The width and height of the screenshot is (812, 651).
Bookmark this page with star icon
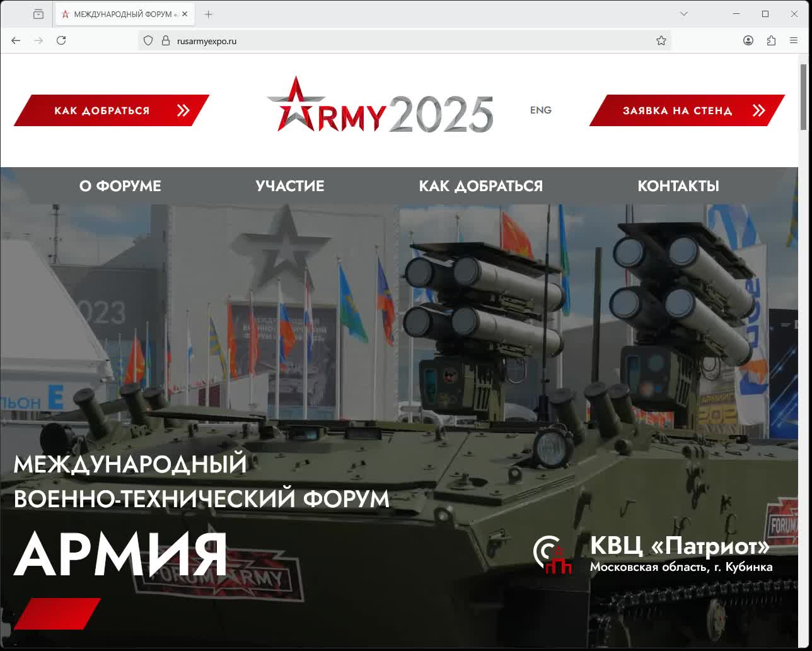661,40
